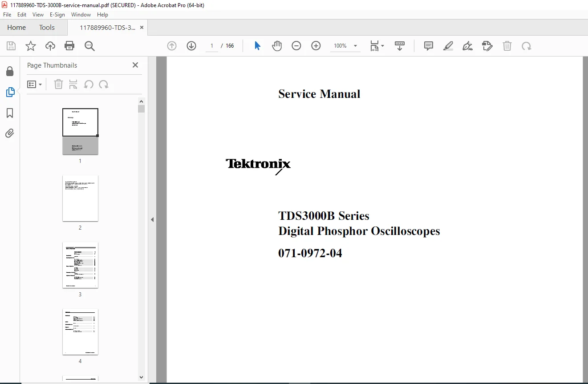Click the current page number field

212,46
